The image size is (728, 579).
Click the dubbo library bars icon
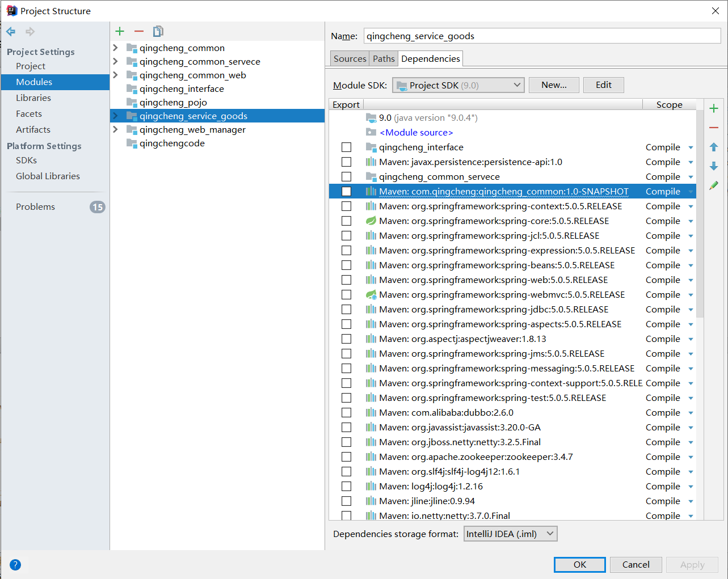(x=371, y=413)
